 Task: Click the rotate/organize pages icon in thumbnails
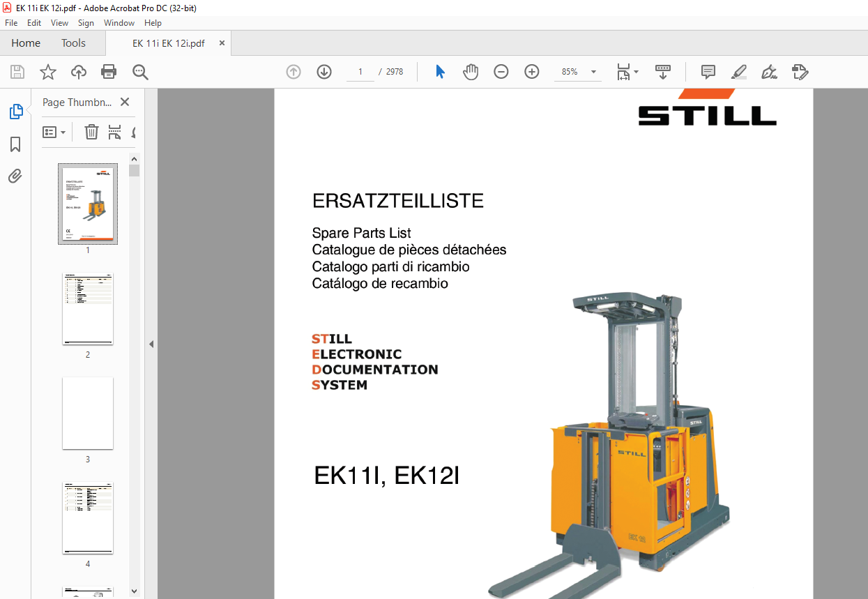(x=115, y=132)
